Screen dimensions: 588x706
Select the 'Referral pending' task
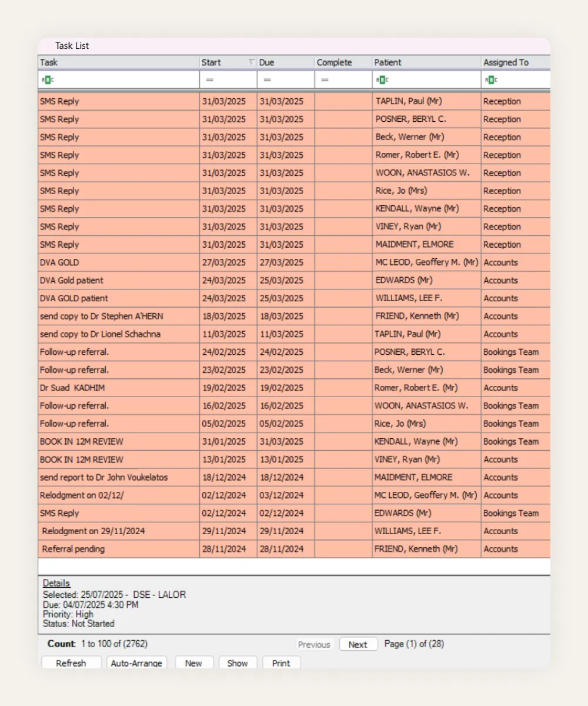pyautogui.click(x=119, y=549)
